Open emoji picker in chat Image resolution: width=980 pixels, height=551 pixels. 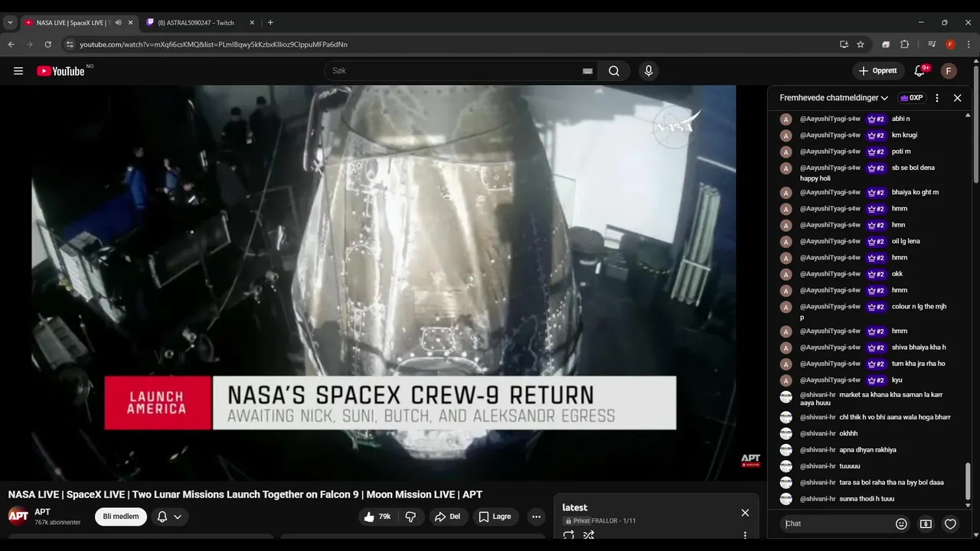(x=901, y=524)
